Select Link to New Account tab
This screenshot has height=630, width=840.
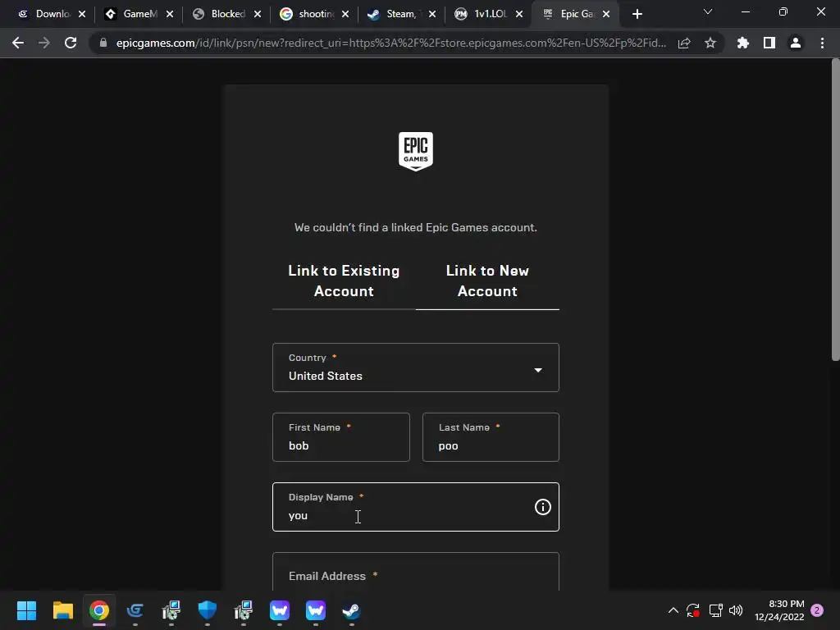click(x=487, y=281)
